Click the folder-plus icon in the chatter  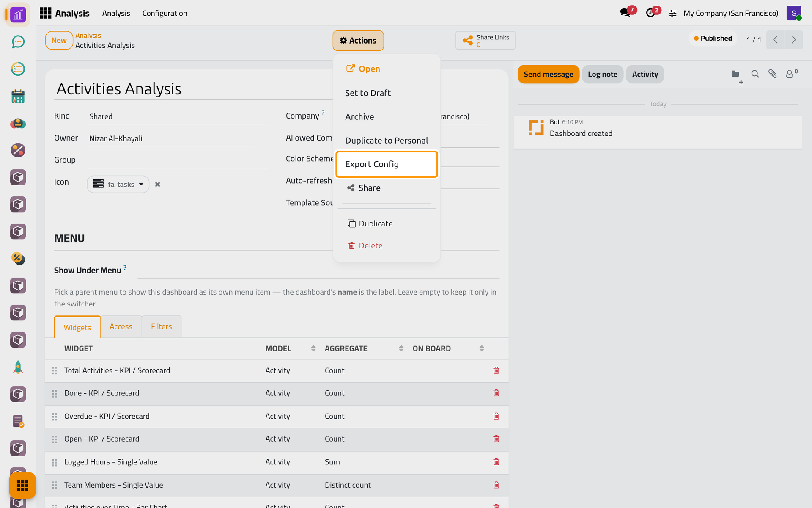pyautogui.click(x=737, y=76)
